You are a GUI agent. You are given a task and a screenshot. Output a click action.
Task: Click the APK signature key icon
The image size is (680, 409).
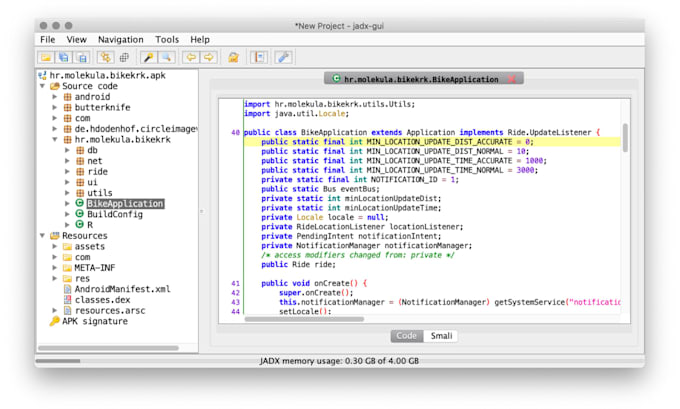click(55, 321)
